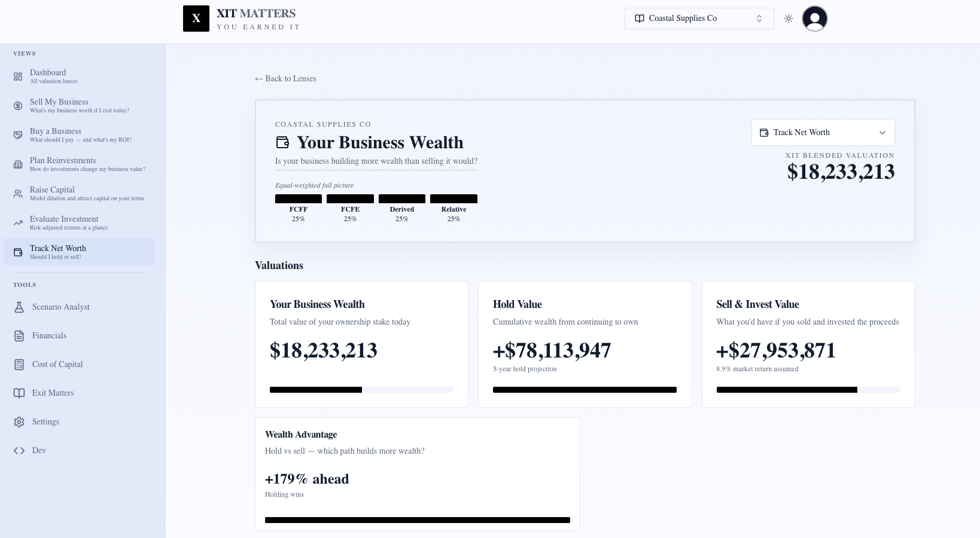Select the Raise Capital view

point(79,194)
